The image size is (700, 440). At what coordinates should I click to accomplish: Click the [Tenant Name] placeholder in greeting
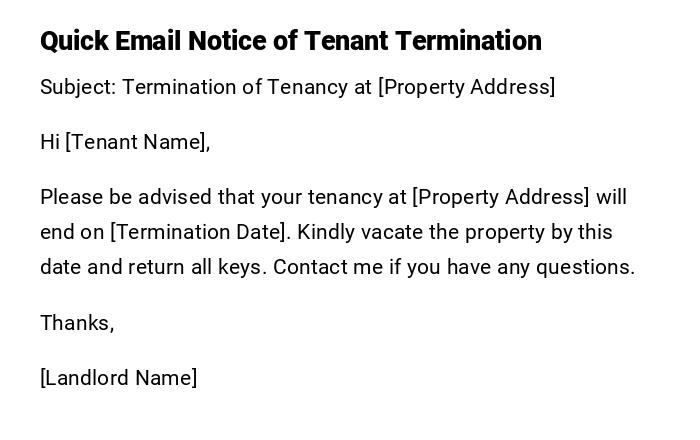click(137, 142)
